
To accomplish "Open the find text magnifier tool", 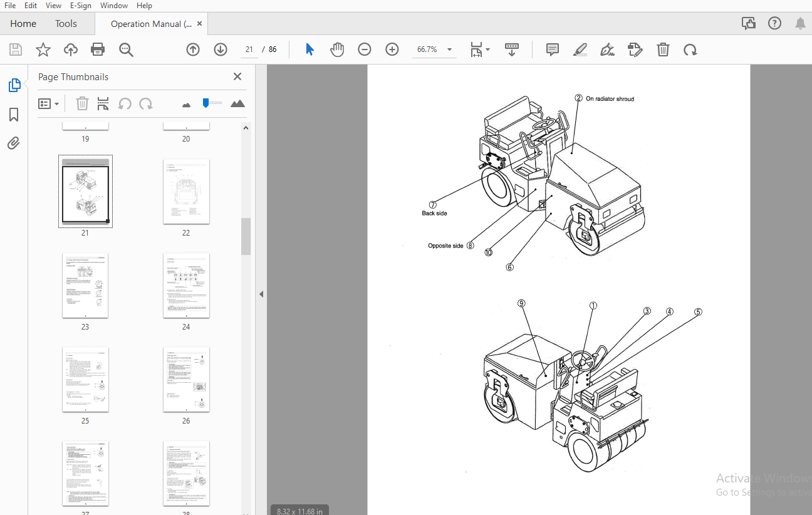I will coord(127,49).
